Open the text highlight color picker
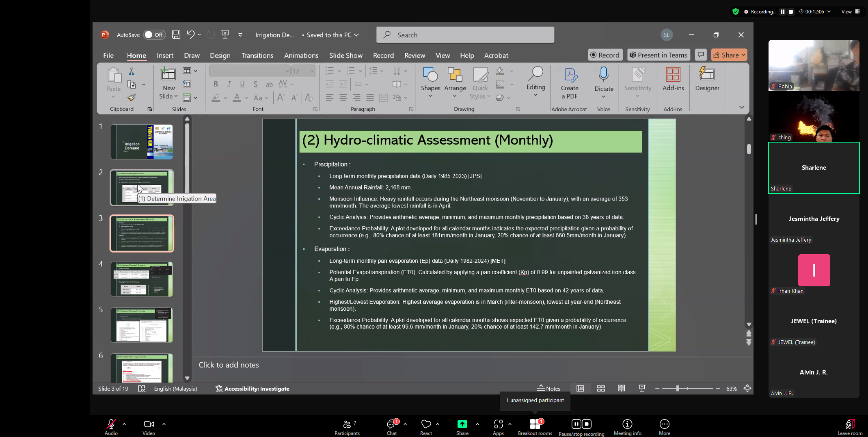Screen dimensions: 868x437 pos(216,97)
